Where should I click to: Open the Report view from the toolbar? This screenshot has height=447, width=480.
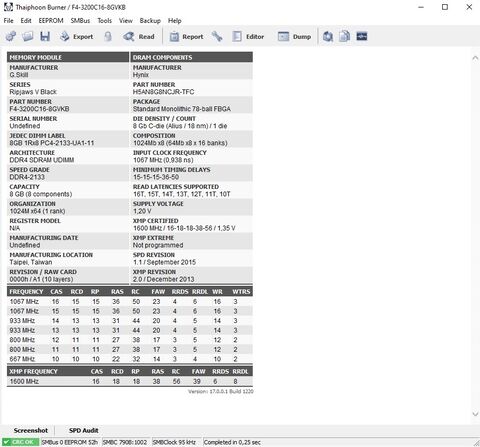(186, 36)
